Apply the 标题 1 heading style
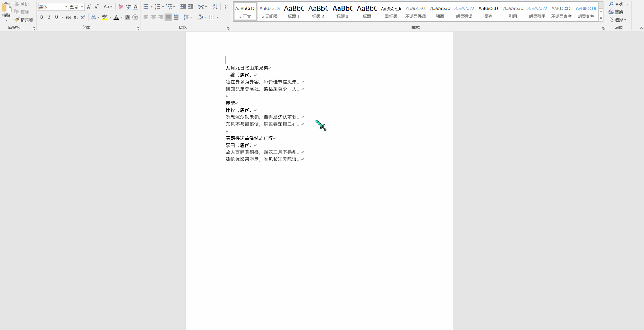The width and height of the screenshot is (644, 330). 294,11
